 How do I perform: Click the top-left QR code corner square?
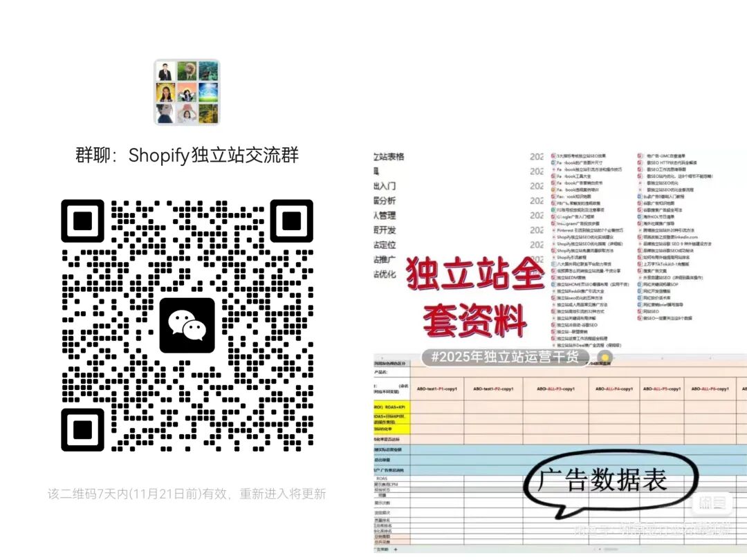pos(83,221)
